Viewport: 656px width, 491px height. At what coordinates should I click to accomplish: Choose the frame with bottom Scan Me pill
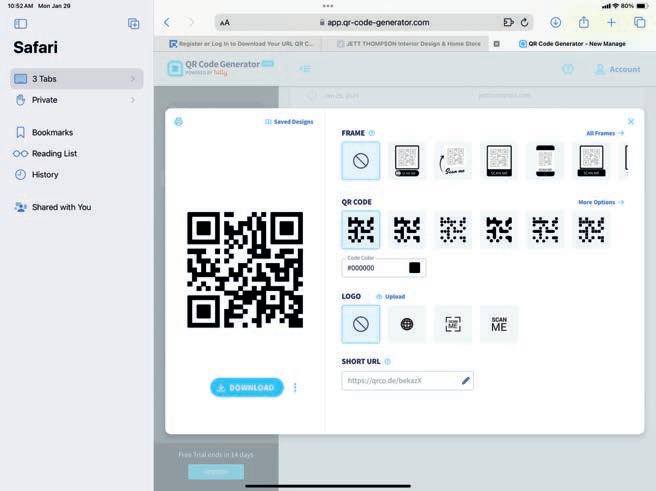point(407,161)
